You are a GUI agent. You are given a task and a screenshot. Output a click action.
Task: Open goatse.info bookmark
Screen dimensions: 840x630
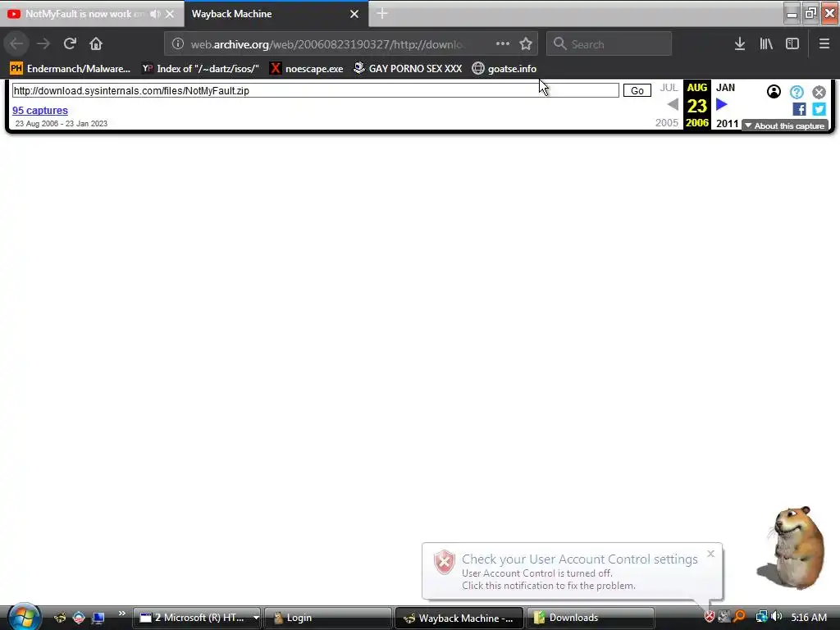click(x=504, y=69)
